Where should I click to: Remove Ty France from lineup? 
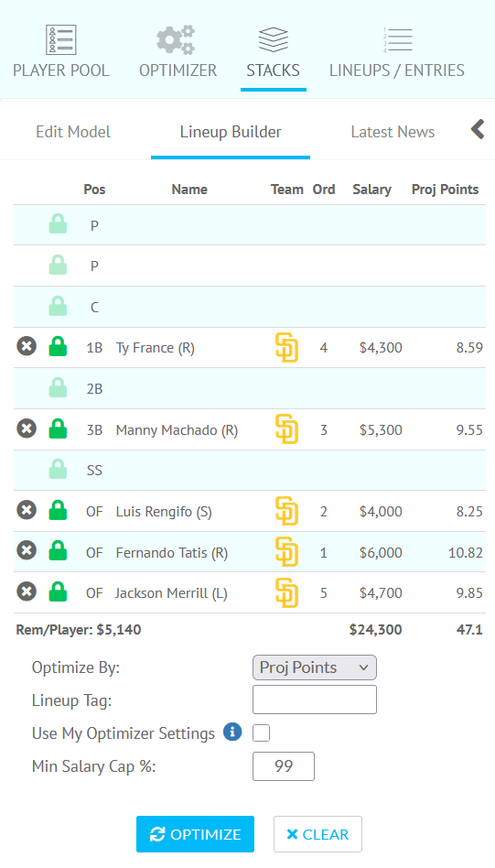[x=27, y=346]
